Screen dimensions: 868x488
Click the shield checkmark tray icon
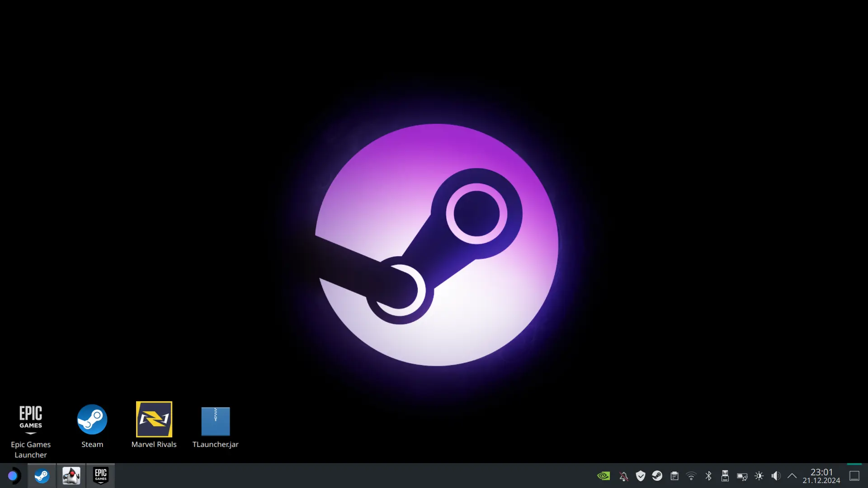point(641,476)
